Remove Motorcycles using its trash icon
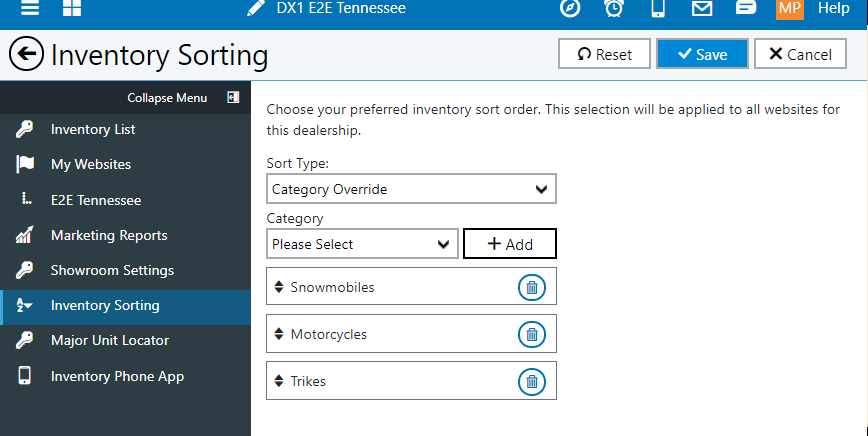The image size is (868, 436). [x=531, y=334]
